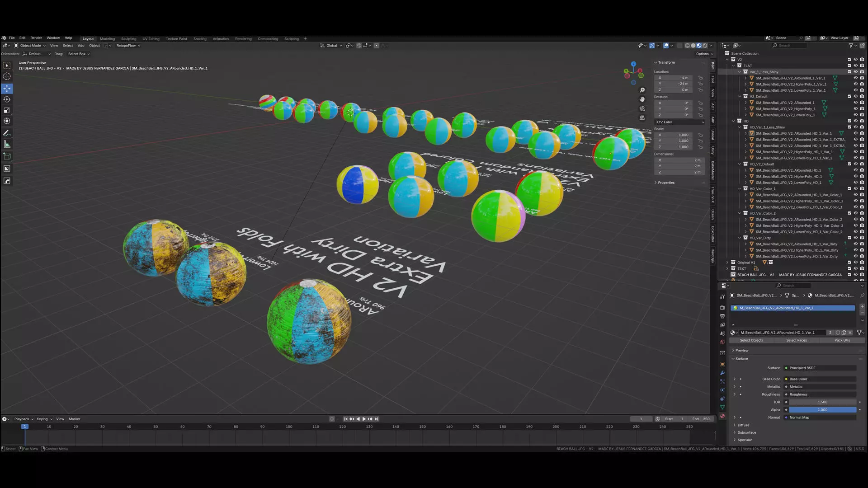Image resolution: width=868 pixels, height=488 pixels.
Task: Hide the HD_Var_Dirty collection with eye icon
Action: pyautogui.click(x=855, y=238)
